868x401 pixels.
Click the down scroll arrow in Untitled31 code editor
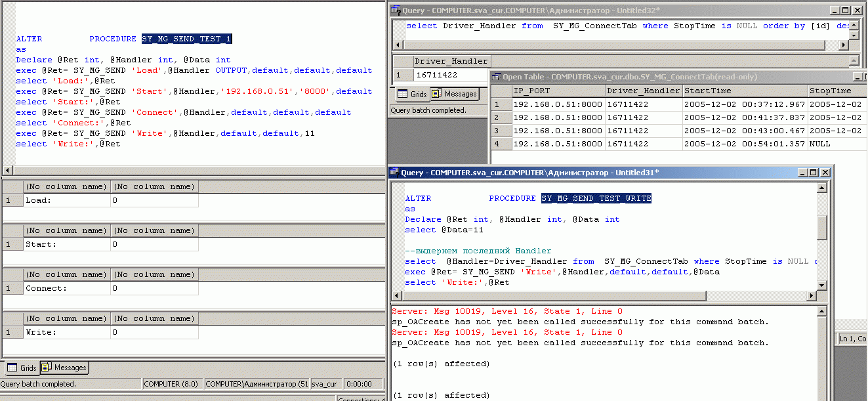tap(823, 285)
